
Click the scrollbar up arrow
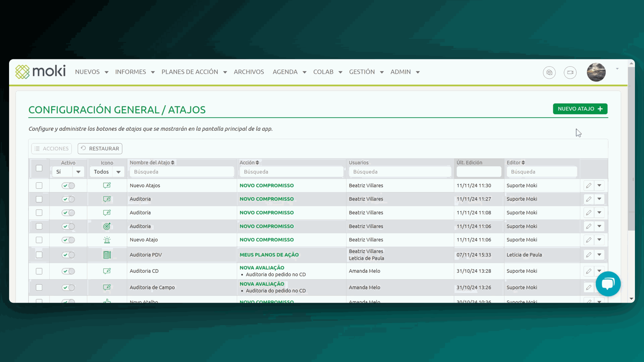[632, 63]
